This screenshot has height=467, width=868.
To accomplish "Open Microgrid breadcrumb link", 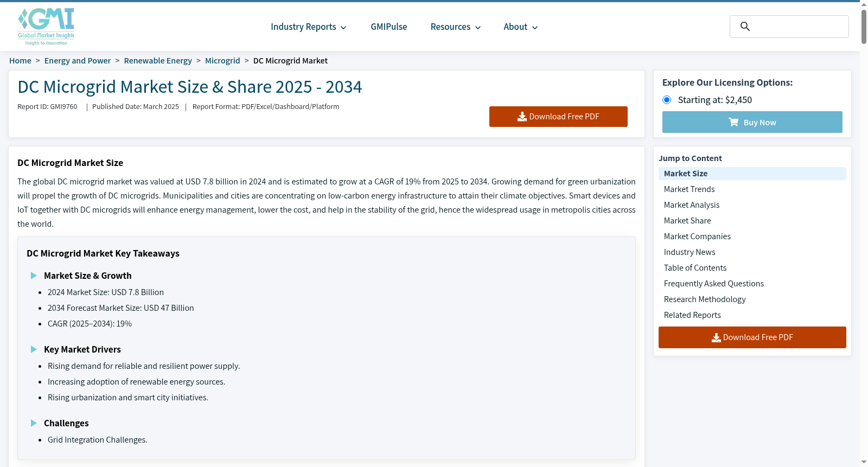I will [x=222, y=61].
